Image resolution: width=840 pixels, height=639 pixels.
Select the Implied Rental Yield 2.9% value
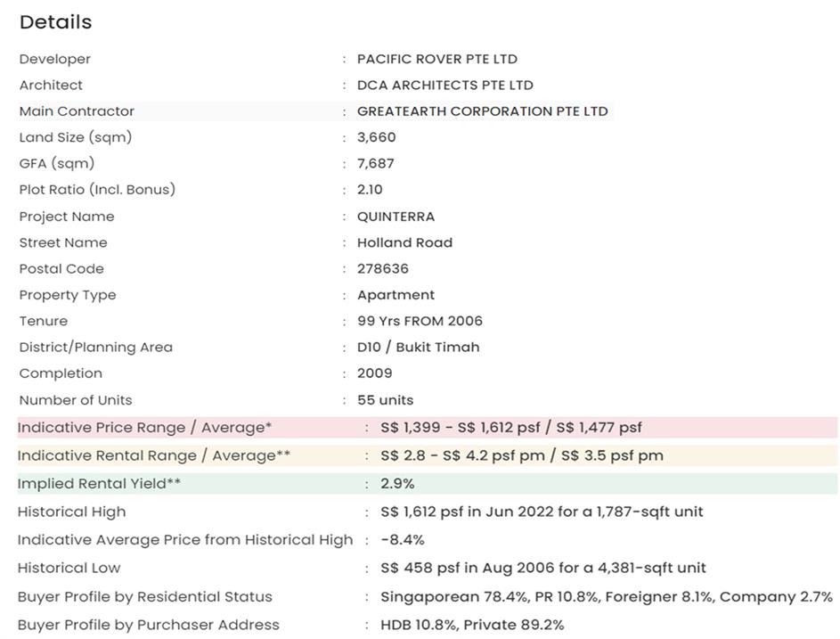(x=397, y=484)
